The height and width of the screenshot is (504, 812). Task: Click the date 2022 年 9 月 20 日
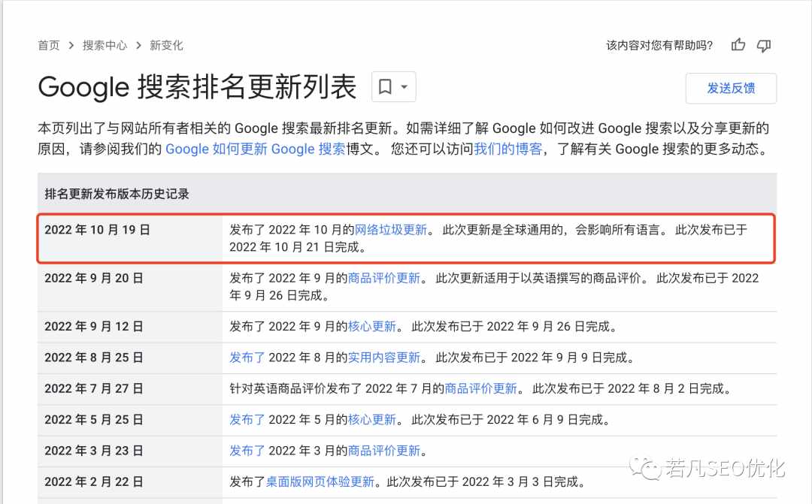94,279
